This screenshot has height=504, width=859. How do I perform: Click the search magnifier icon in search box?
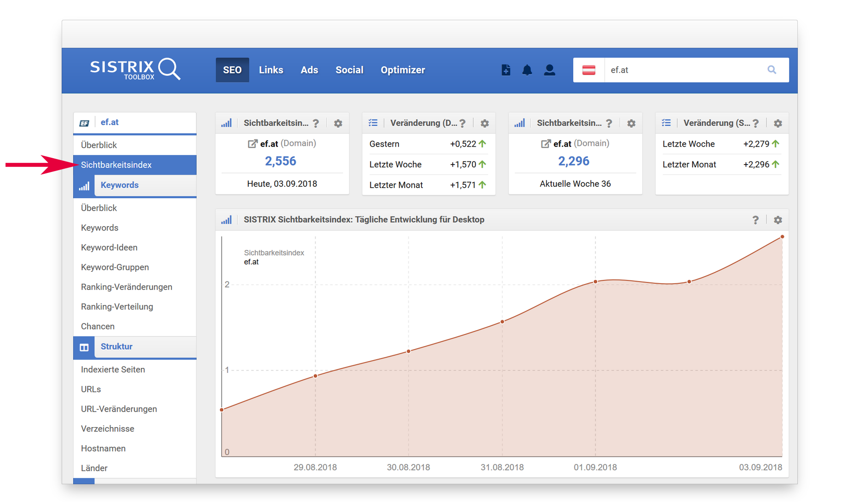[x=772, y=70]
